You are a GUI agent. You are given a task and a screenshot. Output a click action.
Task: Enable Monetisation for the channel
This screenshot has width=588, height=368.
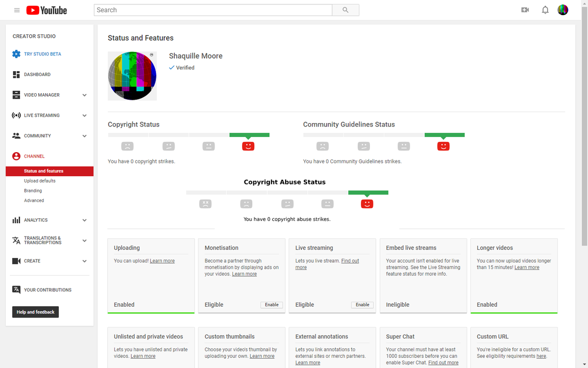(x=271, y=304)
